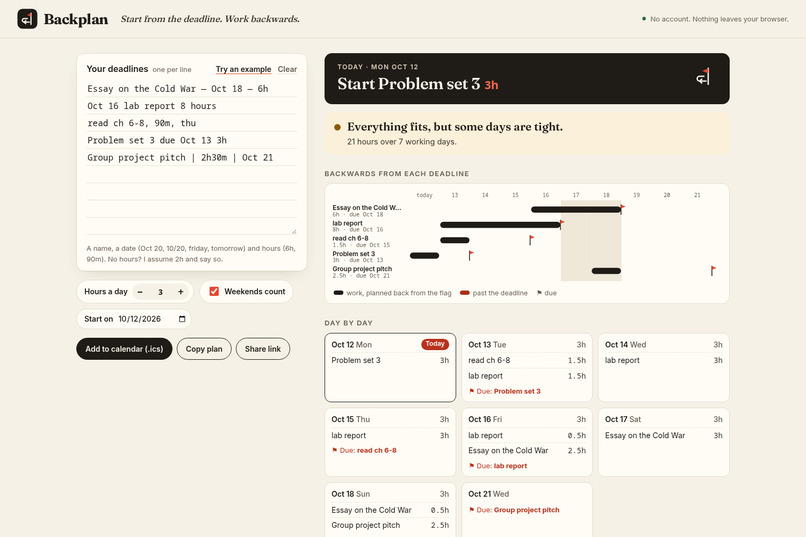
Task: Click the 'Problem set 3' chart row label
Action: [354, 254]
